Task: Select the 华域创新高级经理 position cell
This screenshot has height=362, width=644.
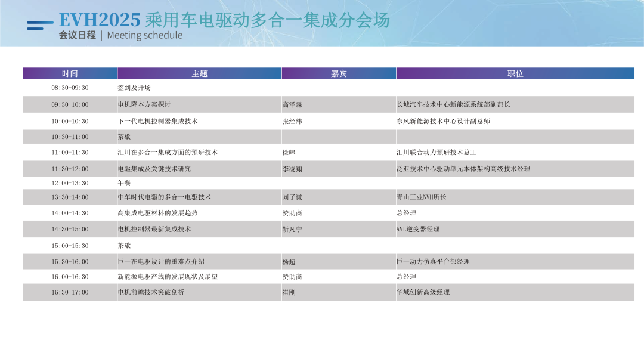Action: (423, 292)
